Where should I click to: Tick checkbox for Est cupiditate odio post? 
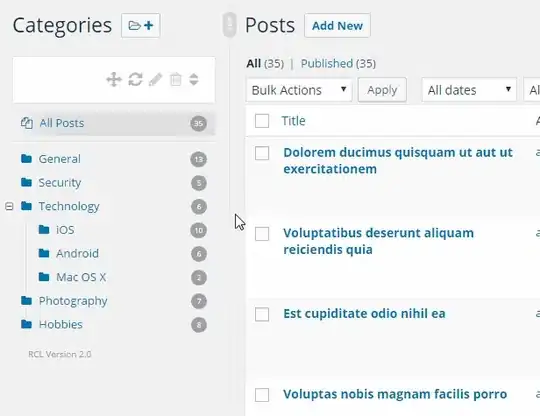tap(262, 314)
